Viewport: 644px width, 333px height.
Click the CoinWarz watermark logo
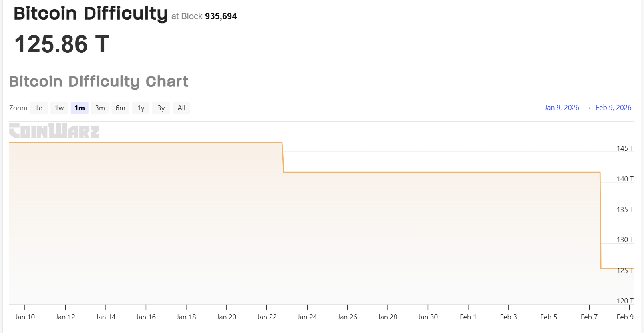pyautogui.click(x=54, y=130)
